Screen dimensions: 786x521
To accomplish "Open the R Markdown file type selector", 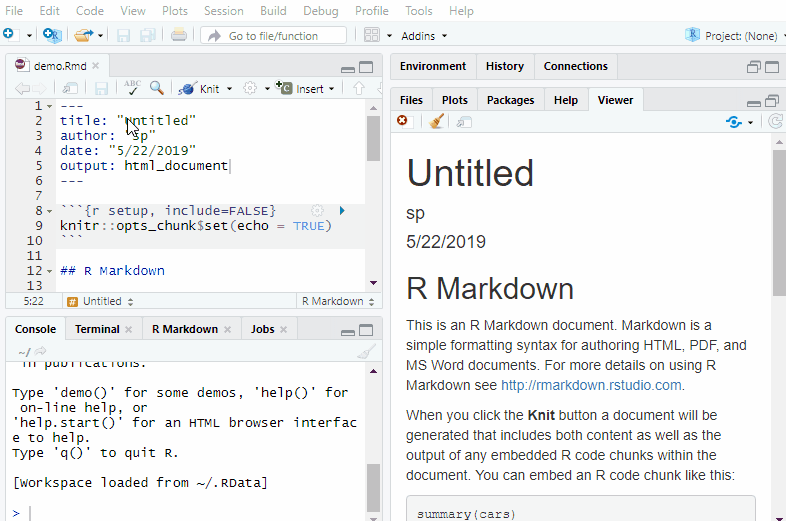I will point(337,301).
